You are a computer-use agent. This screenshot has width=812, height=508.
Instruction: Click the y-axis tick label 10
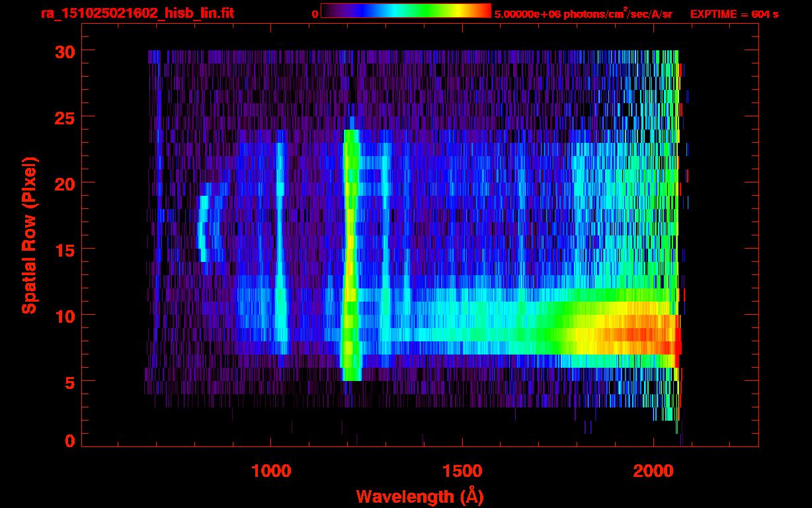click(x=63, y=316)
